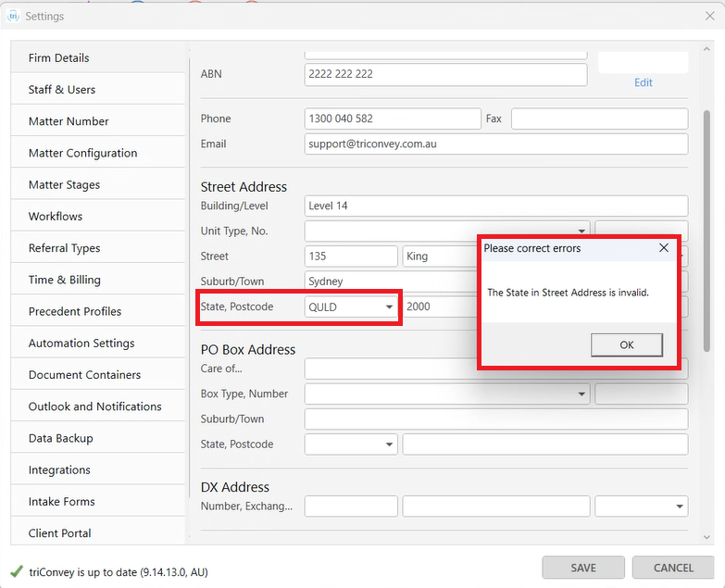This screenshot has height=588, width=725.
Task: Click the Email address field
Action: pos(495,144)
